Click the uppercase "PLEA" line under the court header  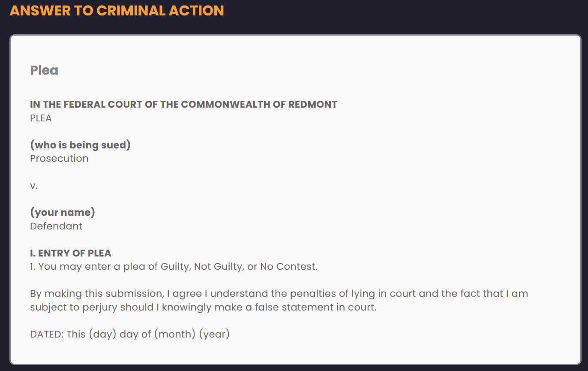coord(41,118)
